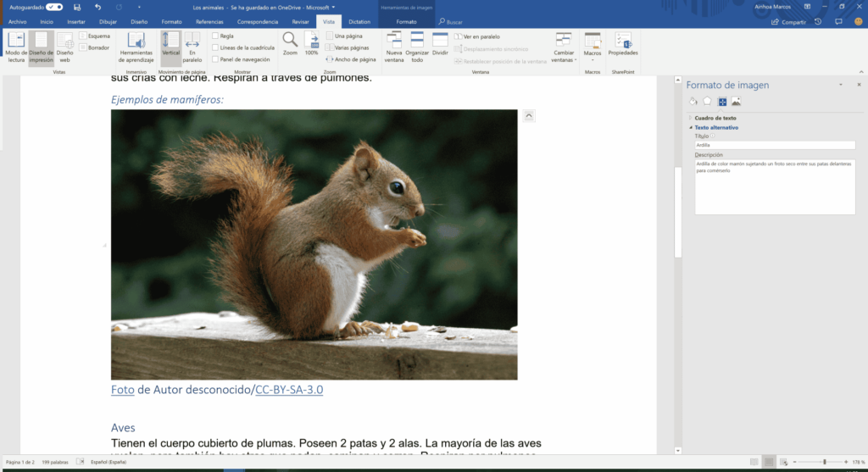This screenshot has width=868, height=472.
Task: Open Quick Access Toolbar customize dropdown
Action: coord(139,7)
